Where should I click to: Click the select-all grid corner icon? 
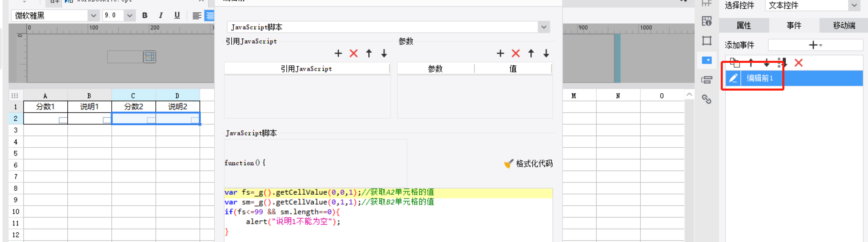[x=15, y=95]
